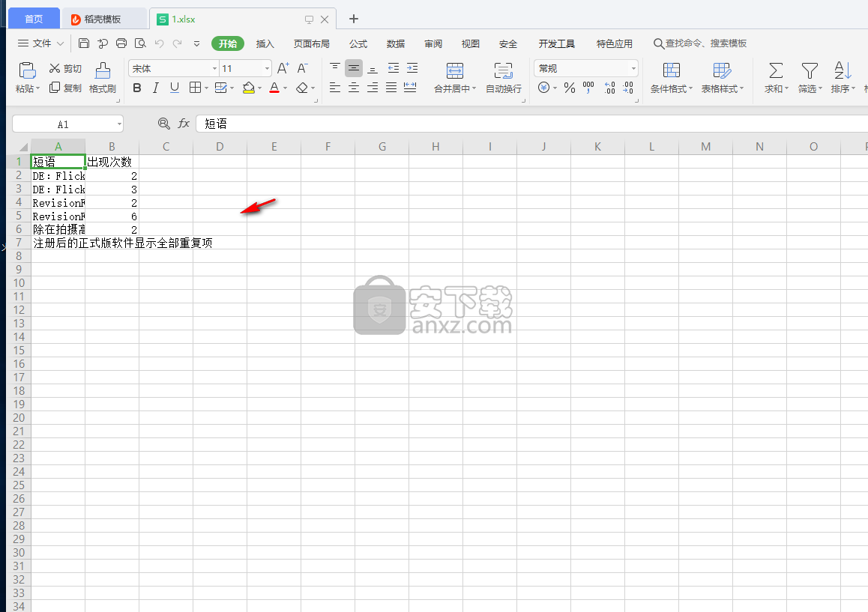Decrease decimal places
The width and height of the screenshot is (868, 612).
[x=627, y=88]
